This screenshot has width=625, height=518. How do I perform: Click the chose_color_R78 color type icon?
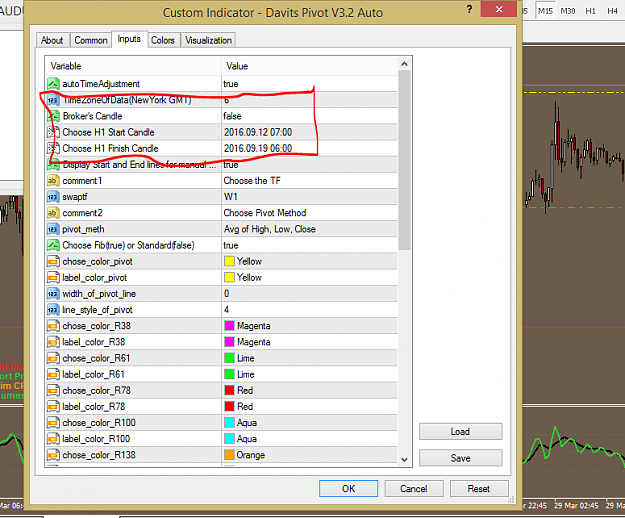(53, 390)
